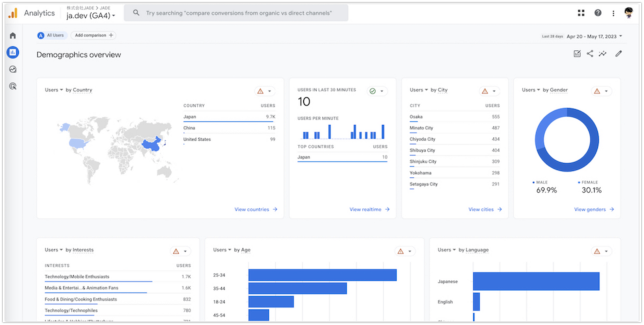Select Yokohama row in City table
This screenshot has height=325, width=644.
(x=455, y=173)
